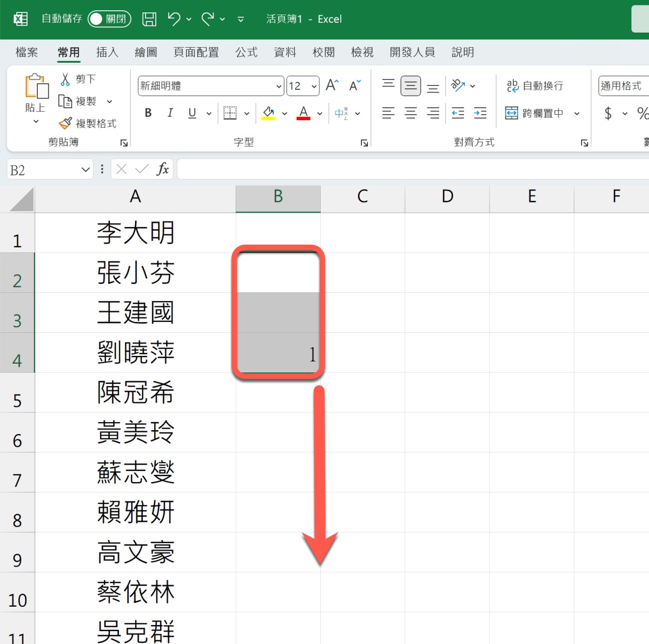Screen dimensions: 649x644
Task: Toggle Italic formatting
Action: click(170, 113)
